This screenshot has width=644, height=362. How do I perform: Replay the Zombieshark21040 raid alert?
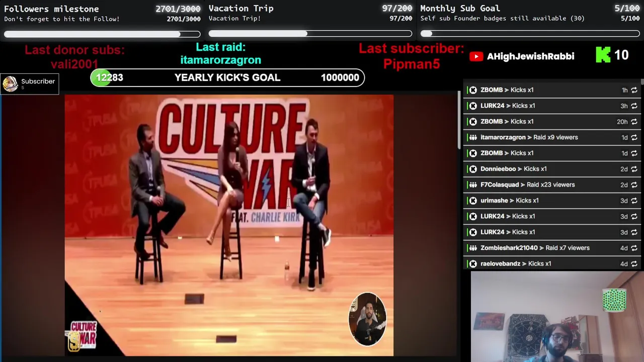point(634,248)
